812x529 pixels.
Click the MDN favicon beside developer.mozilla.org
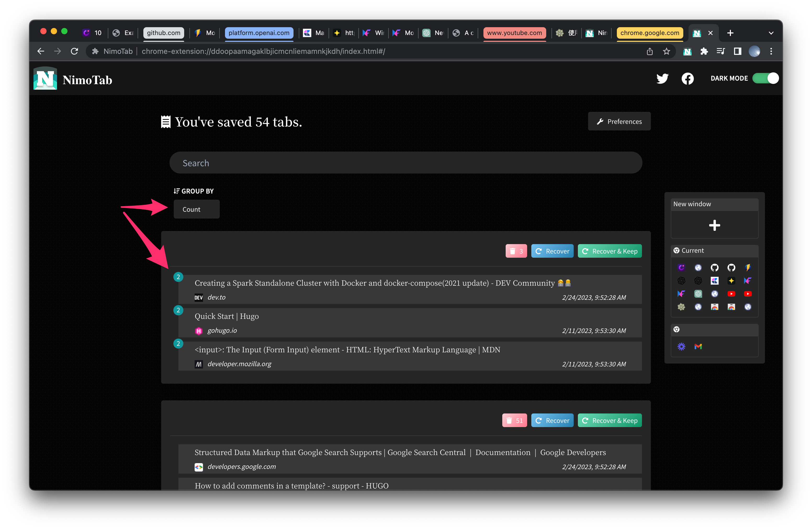(x=199, y=364)
